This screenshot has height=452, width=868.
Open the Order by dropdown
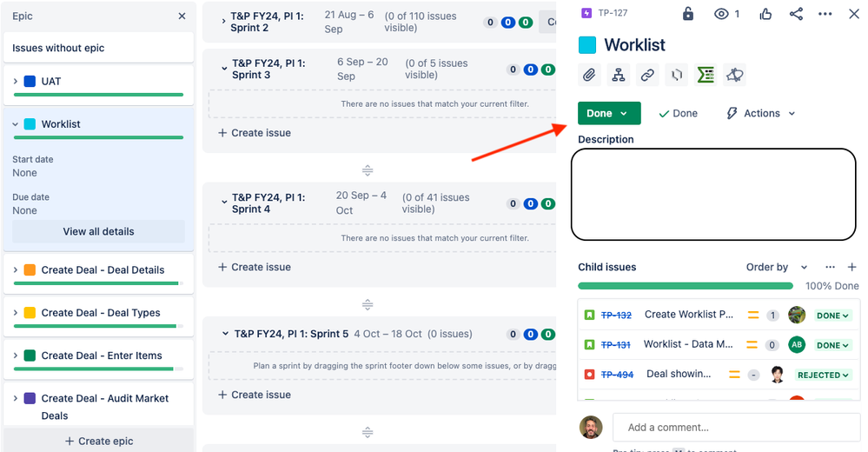777,267
